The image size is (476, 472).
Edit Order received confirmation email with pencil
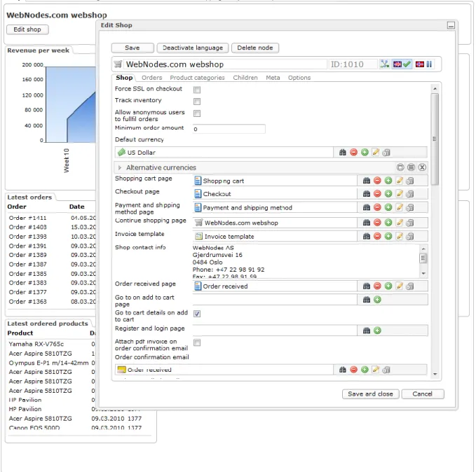point(376,370)
